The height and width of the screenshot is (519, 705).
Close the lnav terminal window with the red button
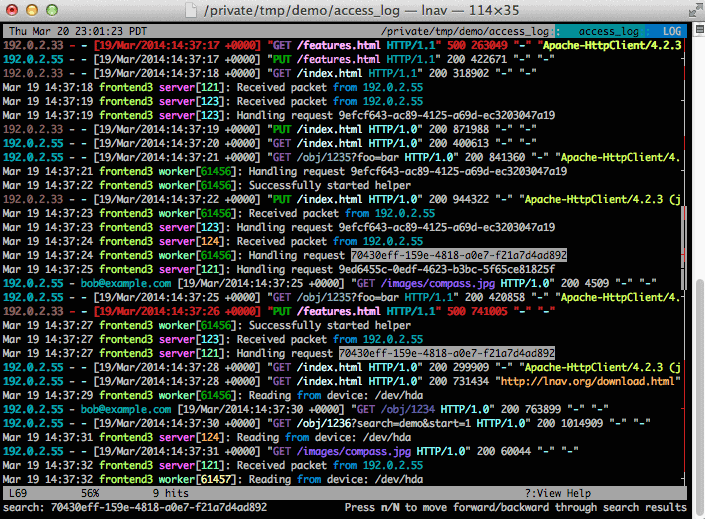pyautogui.click(x=12, y=10)
